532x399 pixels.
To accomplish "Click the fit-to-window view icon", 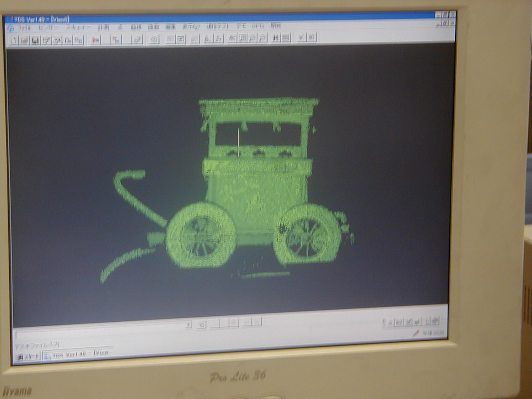I will tap(242, 38).
